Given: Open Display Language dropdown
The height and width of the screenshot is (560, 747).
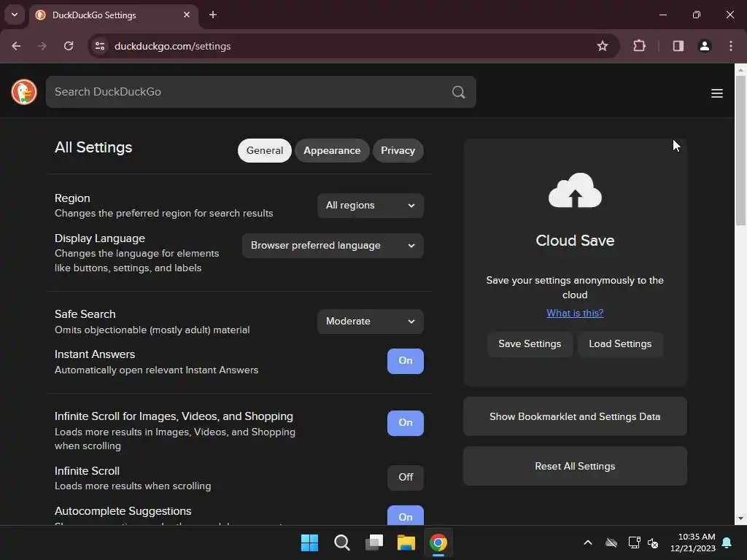Looking at the screenshot, I should point(333,246).
